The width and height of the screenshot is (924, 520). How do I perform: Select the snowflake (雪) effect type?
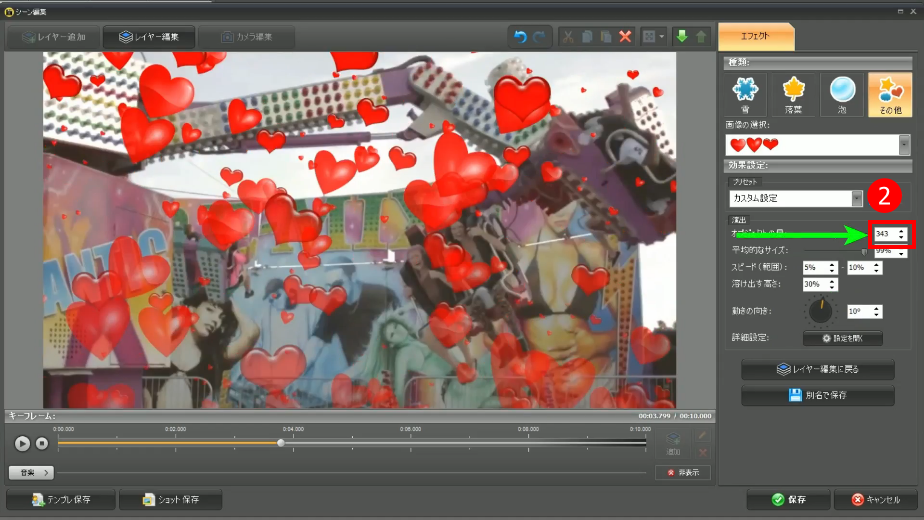pyautogui.click(x=745, y=95)
